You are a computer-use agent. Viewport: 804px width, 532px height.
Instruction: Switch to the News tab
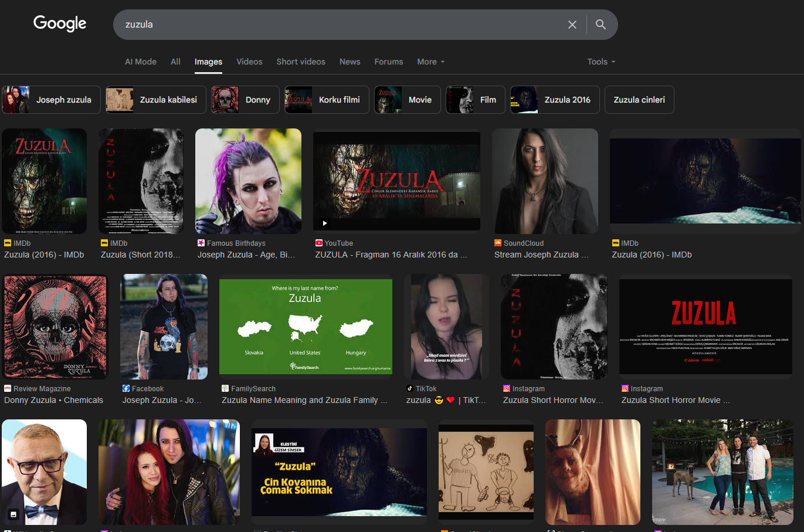[x=350, y=62]
